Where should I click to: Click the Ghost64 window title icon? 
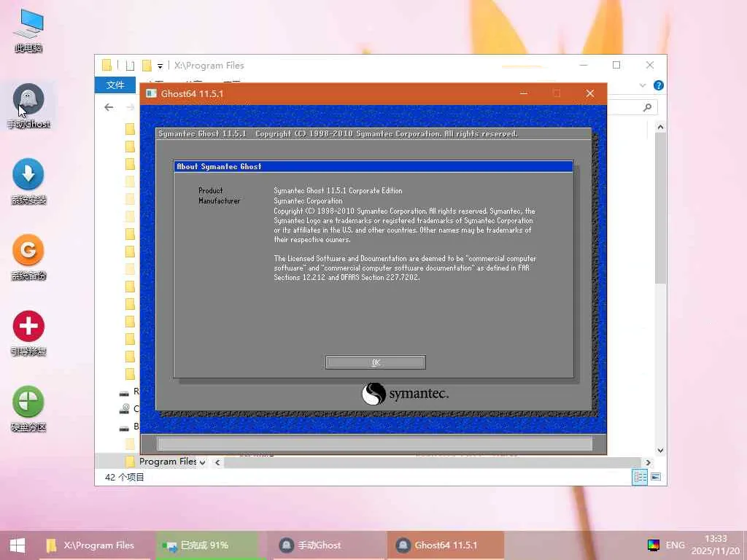click(152, 93)
